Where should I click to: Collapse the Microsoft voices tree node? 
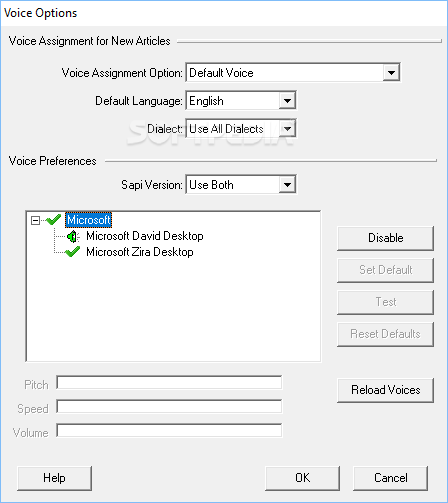tap(35, 220)
